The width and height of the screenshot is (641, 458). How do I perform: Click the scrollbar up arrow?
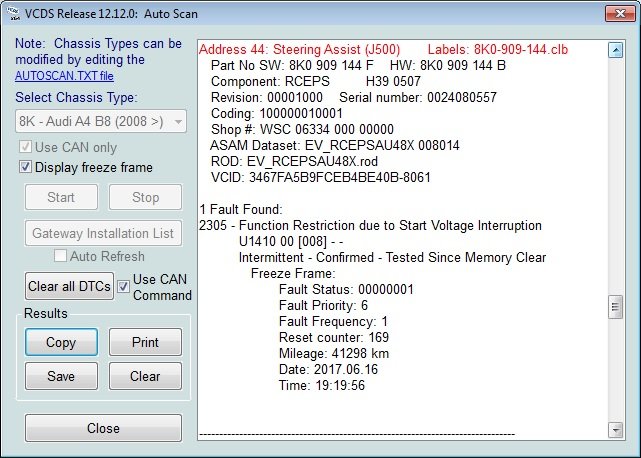click(x=615, y=50)
